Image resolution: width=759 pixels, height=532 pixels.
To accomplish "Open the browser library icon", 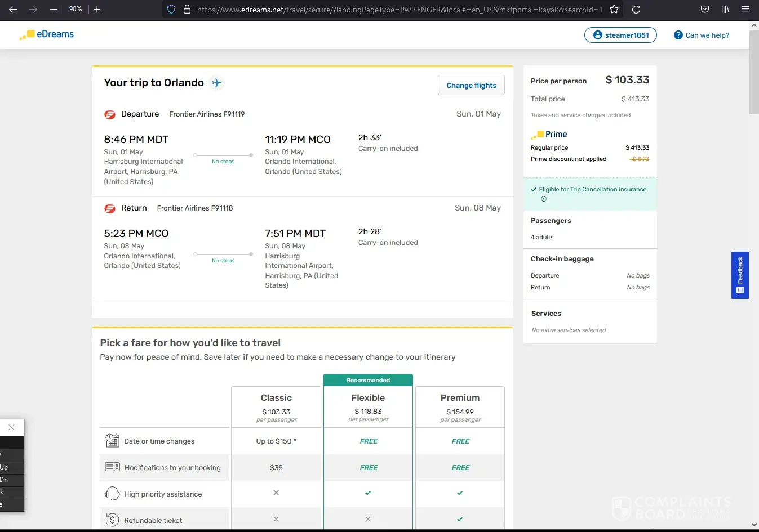I will click(x=725, y=9).
